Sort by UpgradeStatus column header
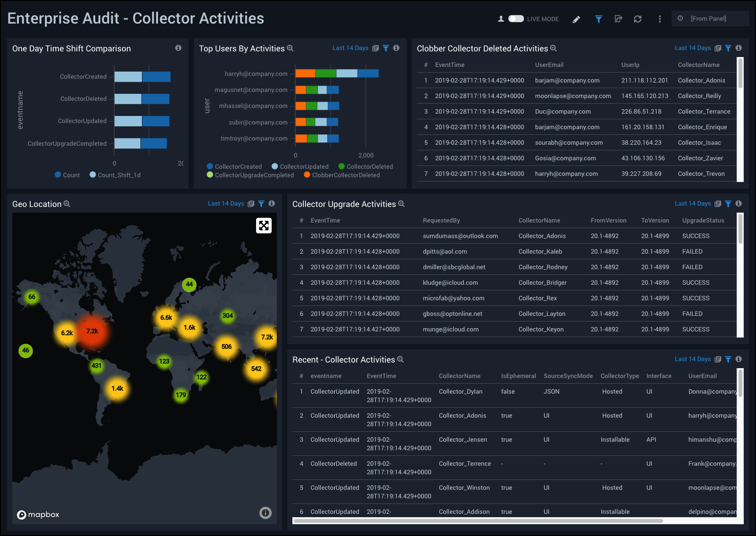This screenshot has width=756, height=536. 703,221
